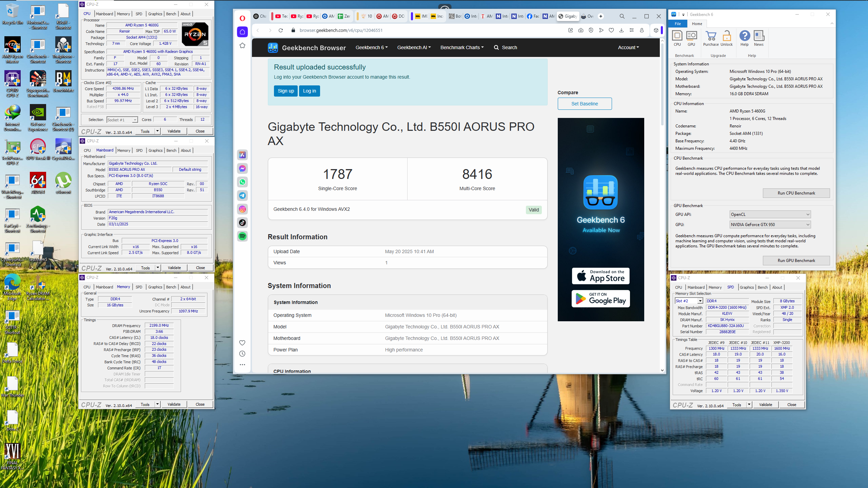Viewport: 868px width, 488px height.
Task: Click Purchase cart icon in Geekbench 6
Action: click(x=711, y=38)
